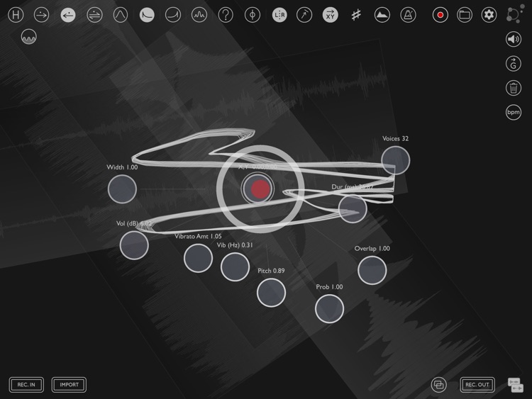Choose the multi-peak window shape icon
This screenshot has width=532, height=399.
(199, 15)
